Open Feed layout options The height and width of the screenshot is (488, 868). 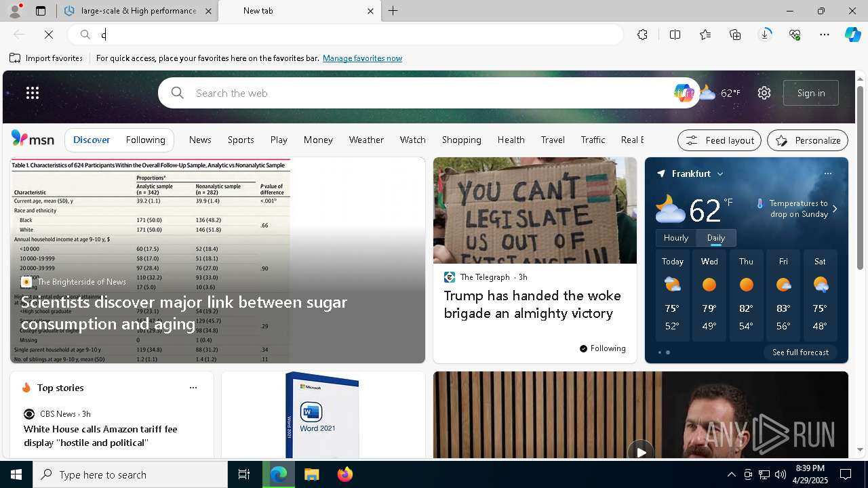click(719, 140)
